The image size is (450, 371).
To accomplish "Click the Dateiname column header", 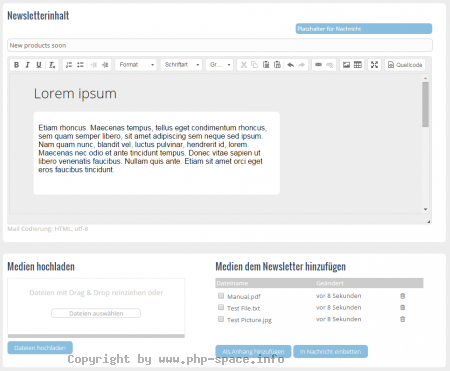I will coord(232,283).
